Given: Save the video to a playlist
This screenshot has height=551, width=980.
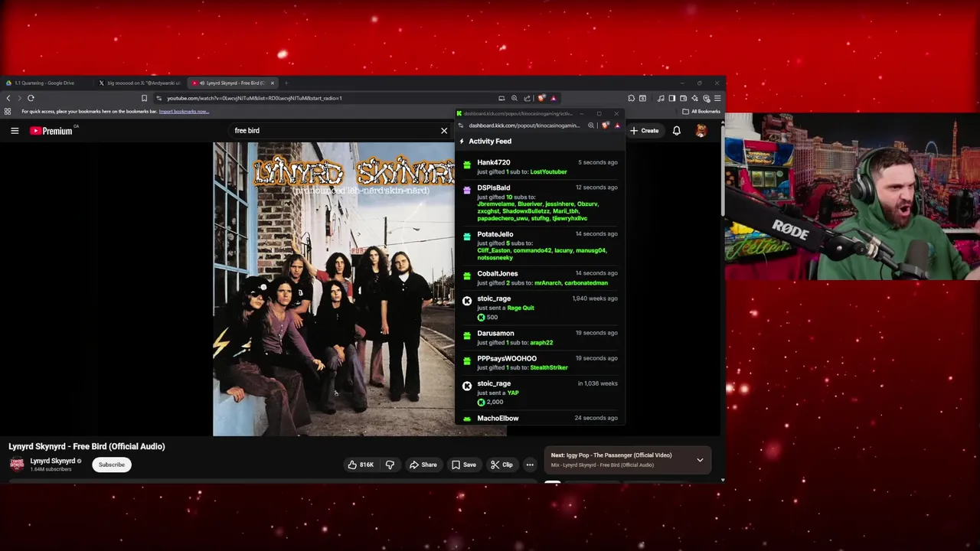Looking at the screenshot, I should click(464, 465).
